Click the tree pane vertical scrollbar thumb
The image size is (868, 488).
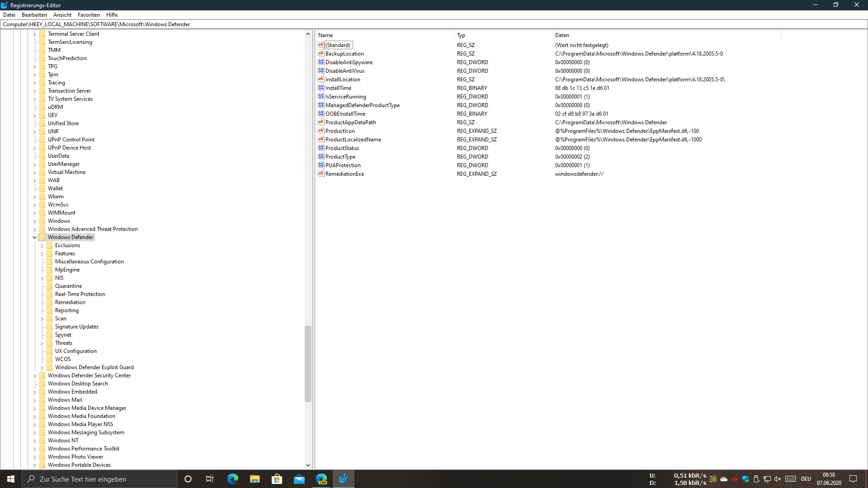point(308,364)
